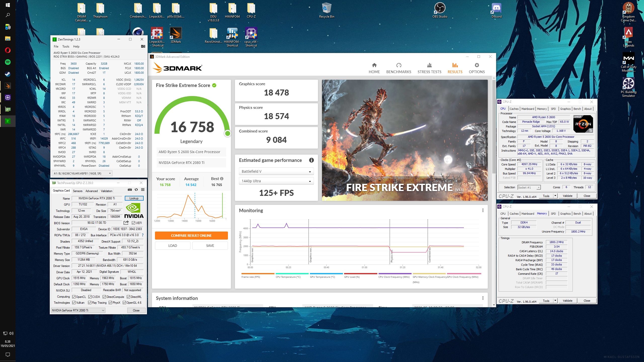Click Spotify icon in taskbar
This screenshot has width=644, height=362.
click(8, 62)
